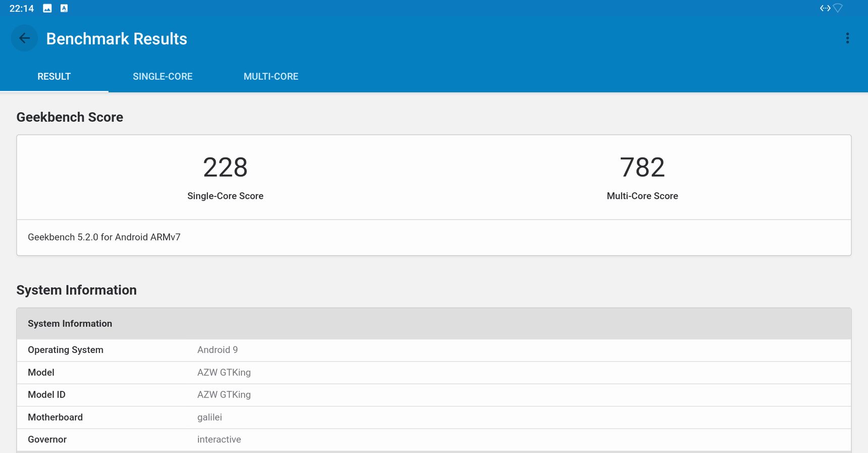The width and height of the screenshot is (868, 453).
Task: Tap the 22:14 clock in status bar
Action: click(22, 9)
